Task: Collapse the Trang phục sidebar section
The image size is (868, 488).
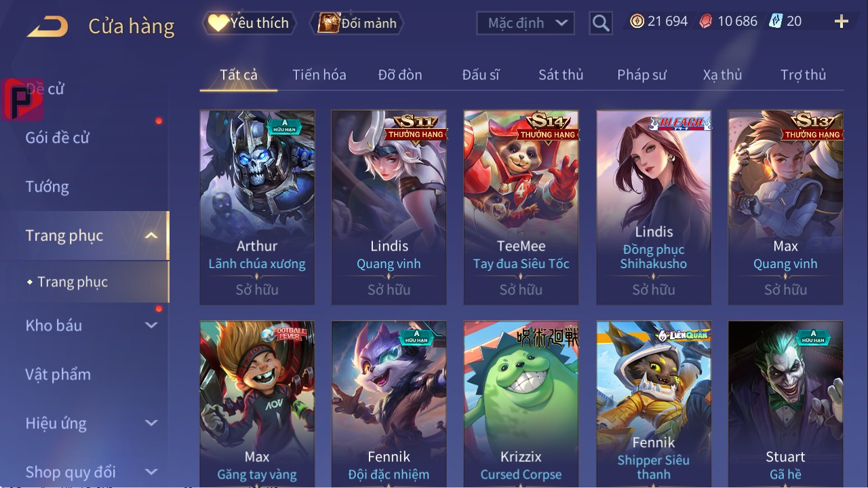Action: 151,236
